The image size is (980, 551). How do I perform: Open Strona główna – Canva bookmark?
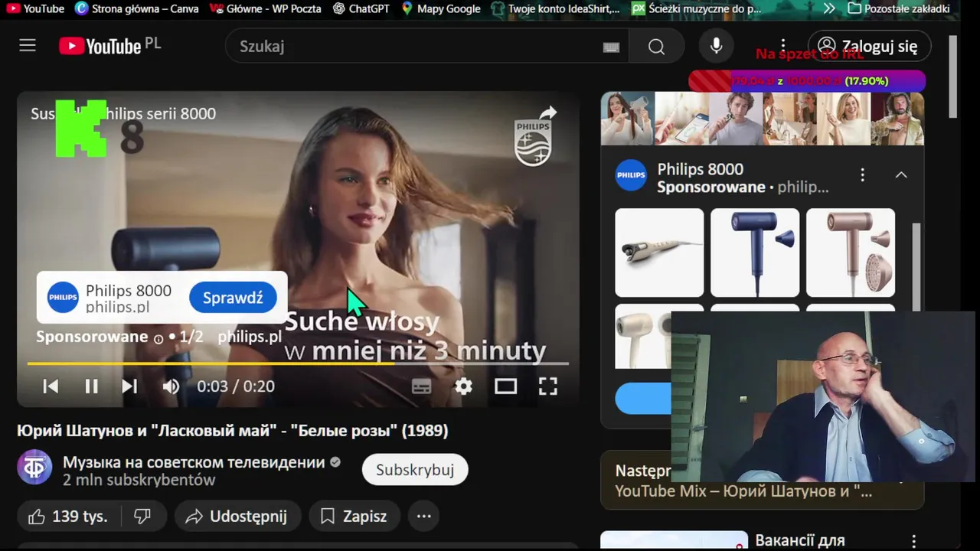point(137,8)
